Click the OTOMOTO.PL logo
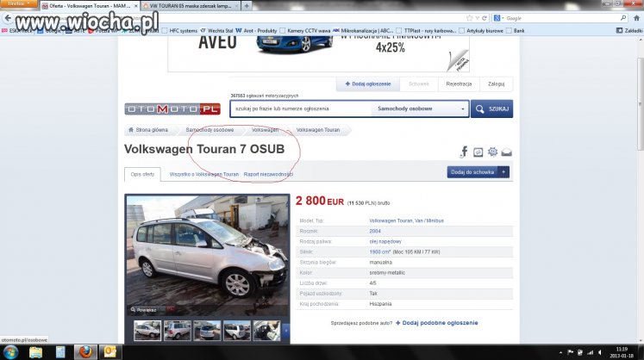The image size is (644, 360). coord(172,109)
